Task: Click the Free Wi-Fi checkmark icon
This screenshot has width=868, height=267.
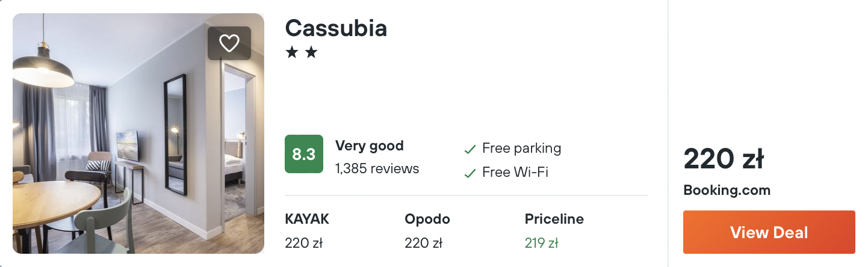Action: click(470, 173)
